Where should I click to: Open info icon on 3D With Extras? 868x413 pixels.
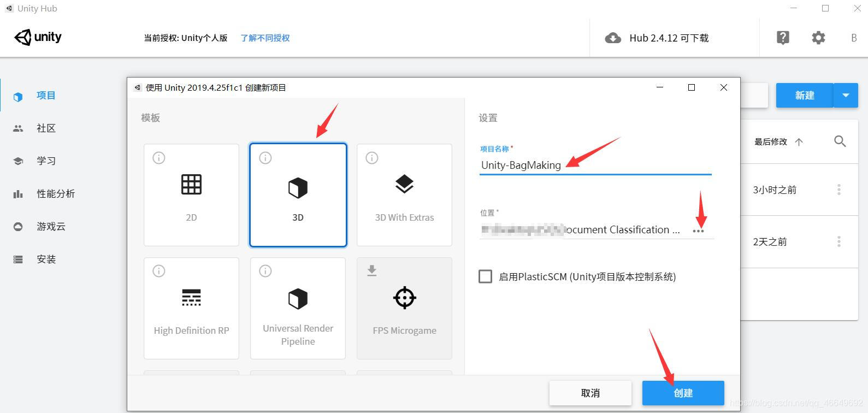[371, 158]
